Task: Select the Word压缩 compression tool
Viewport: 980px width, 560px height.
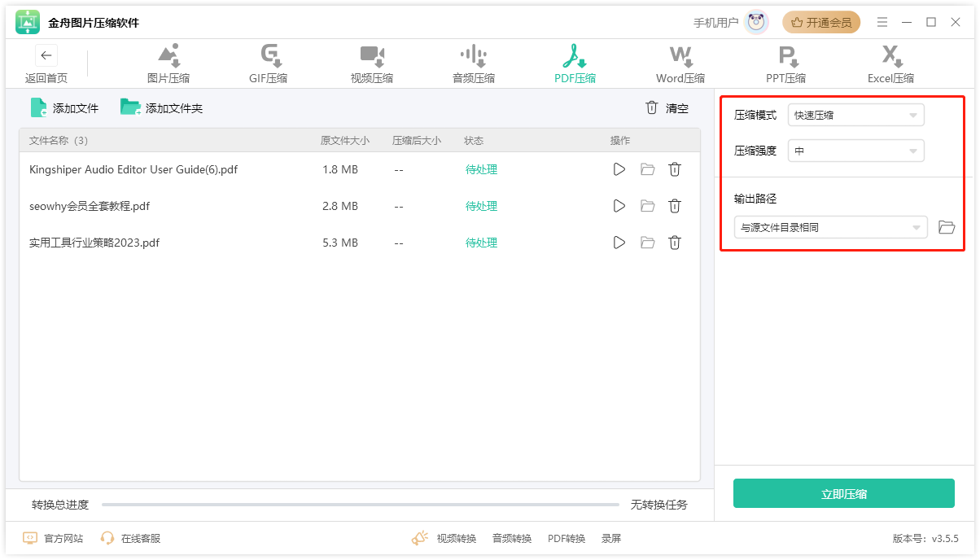Action: point(680,63)
